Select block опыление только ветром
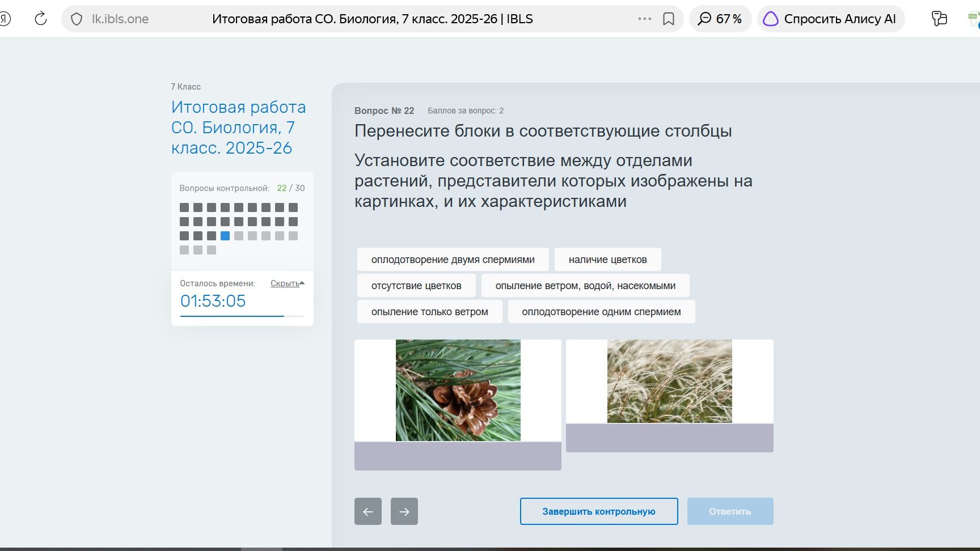The image size is (980, 551). click(x=430, y=312)
